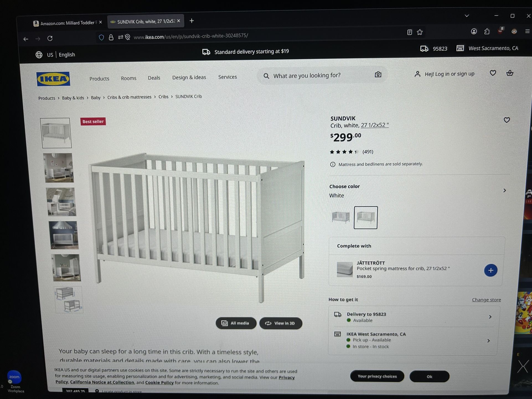532x399 pixels.
Task: Toggle reader view icon in address bar
Action: pyautogui.click(x=409, y=32)
